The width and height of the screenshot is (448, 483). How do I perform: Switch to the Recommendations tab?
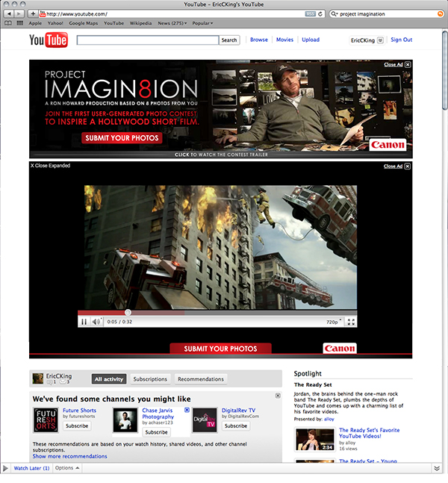point(201,379)
